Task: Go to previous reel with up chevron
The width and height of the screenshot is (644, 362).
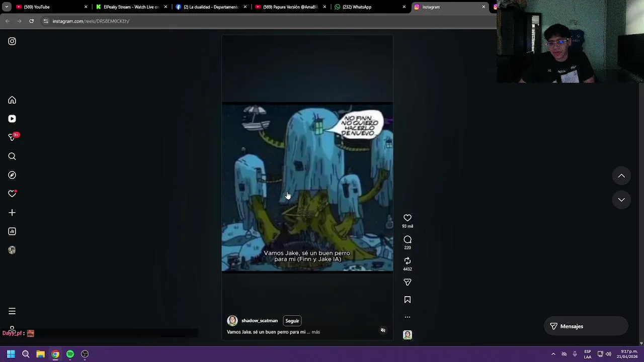Action: [x=621, y=176]
